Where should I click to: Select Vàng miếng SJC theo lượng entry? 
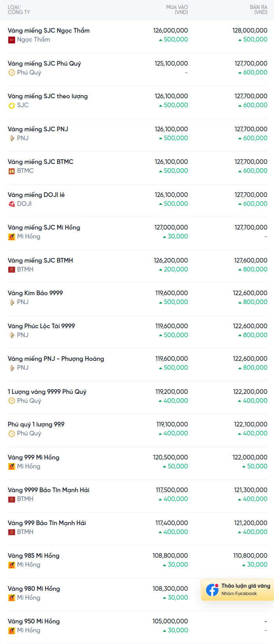(x=48, y=96)
